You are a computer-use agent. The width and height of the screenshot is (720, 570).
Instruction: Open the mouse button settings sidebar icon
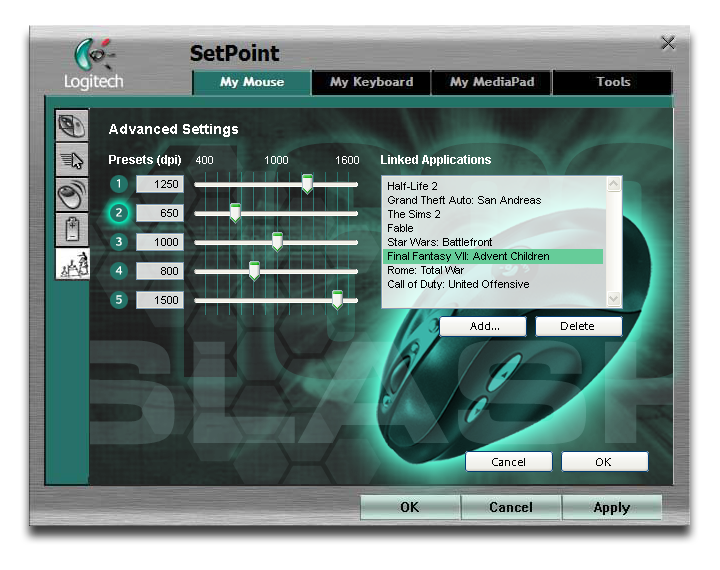pyautogui.click(x=72, y=126)
